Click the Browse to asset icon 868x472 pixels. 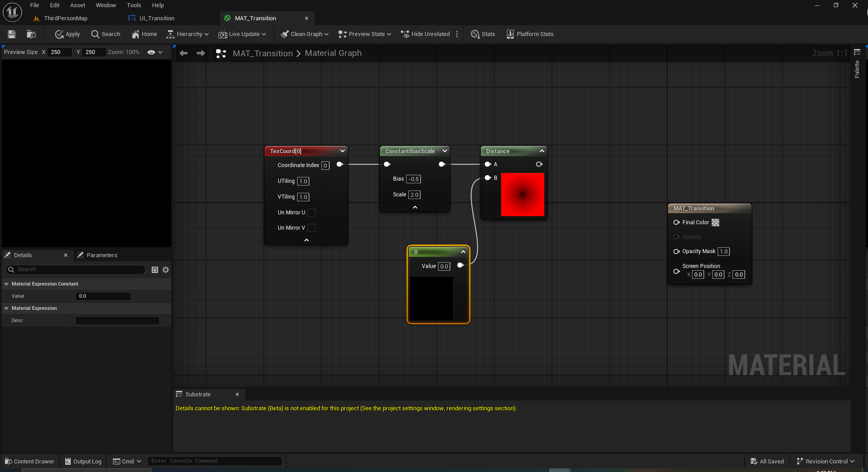point(31,34)
